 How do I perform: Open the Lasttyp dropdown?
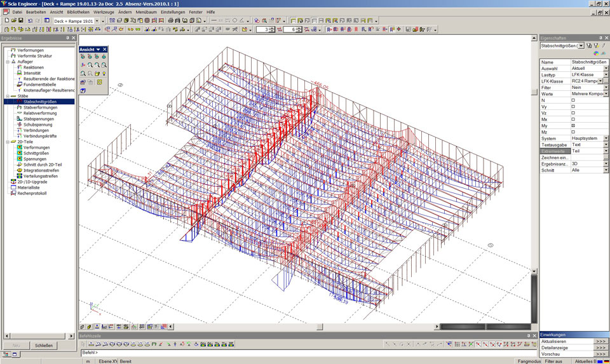point(606,75)
